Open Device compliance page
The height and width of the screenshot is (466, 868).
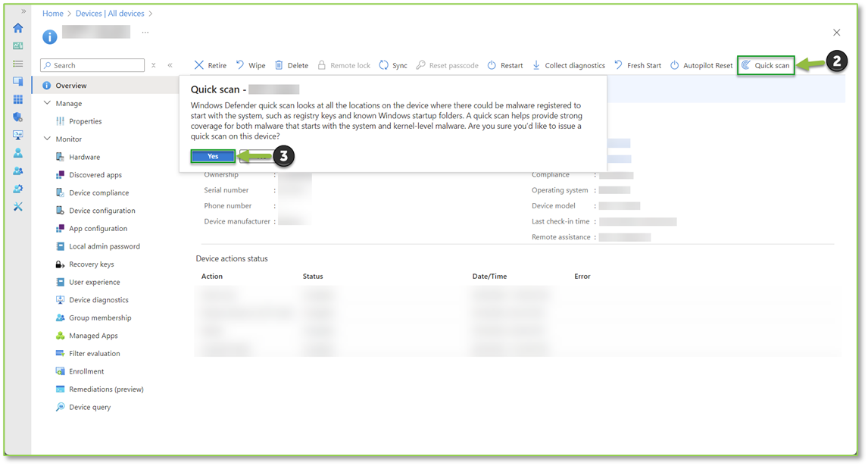coord(98,192)
